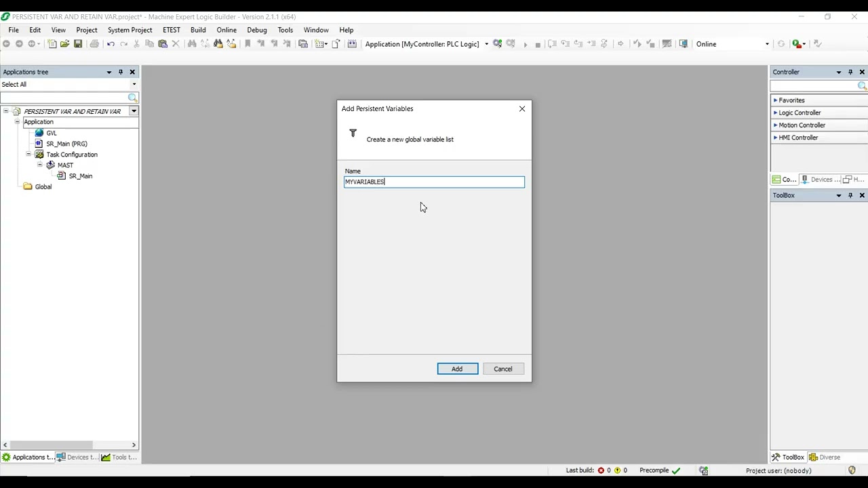Collapse the Task Configuration tree node
The width and height of the screenshot is (868, 488).
point(28,155)
